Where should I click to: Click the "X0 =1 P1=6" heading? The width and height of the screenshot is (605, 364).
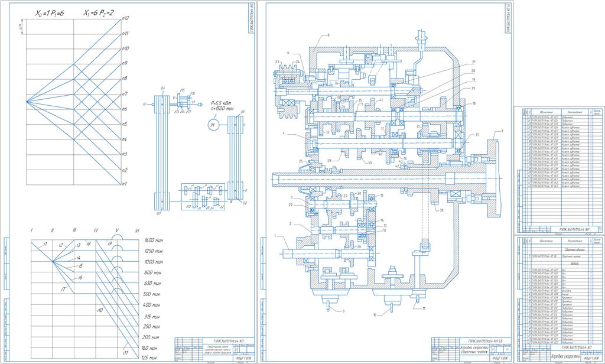click(50, 14)
